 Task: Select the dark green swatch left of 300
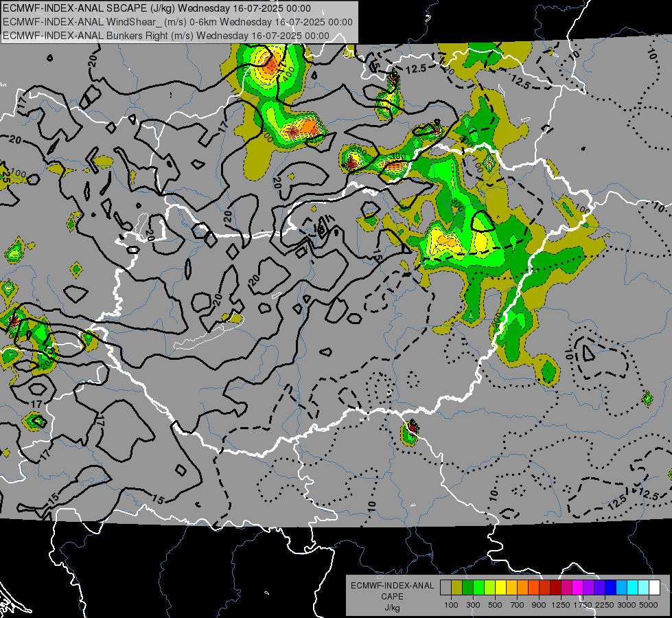pos(467,588)
